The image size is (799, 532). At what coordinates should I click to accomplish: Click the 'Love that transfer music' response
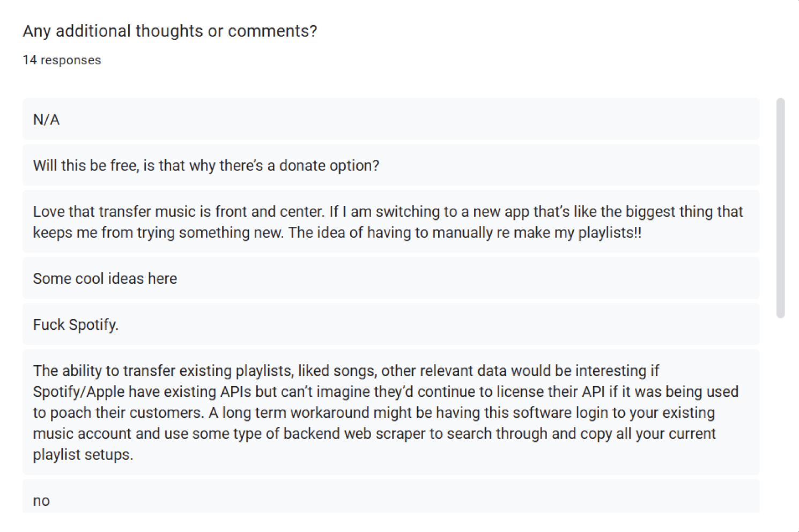point(390,221)
